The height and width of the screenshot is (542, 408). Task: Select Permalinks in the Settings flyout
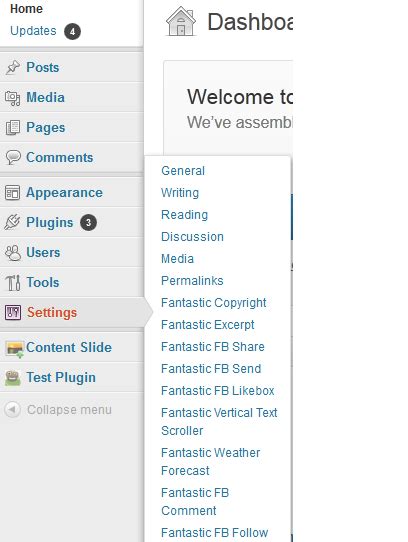[x=192, y=281]
